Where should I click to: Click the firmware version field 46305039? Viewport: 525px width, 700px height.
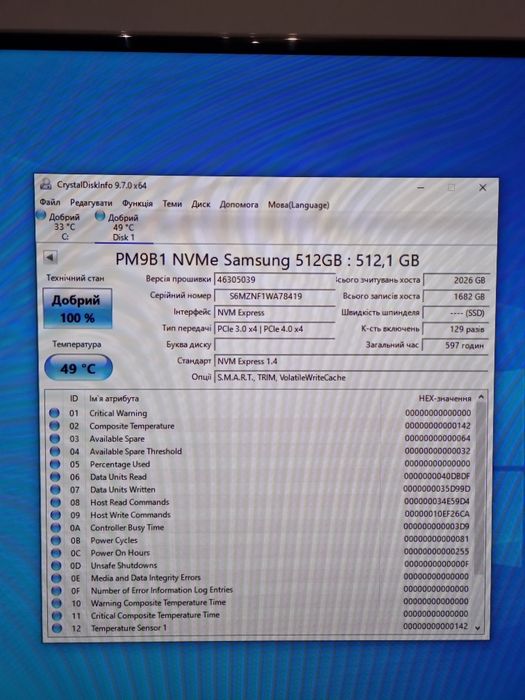click(x=275, y=280)
